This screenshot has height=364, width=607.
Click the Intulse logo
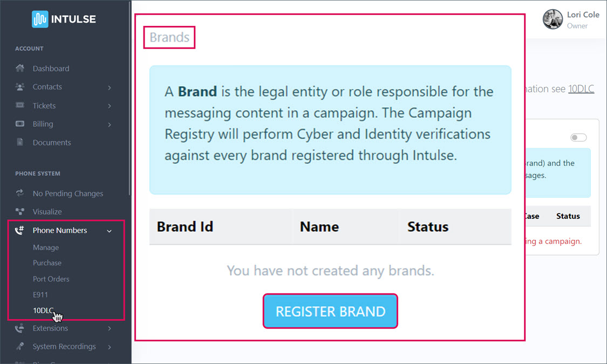[x=64, y=19]
